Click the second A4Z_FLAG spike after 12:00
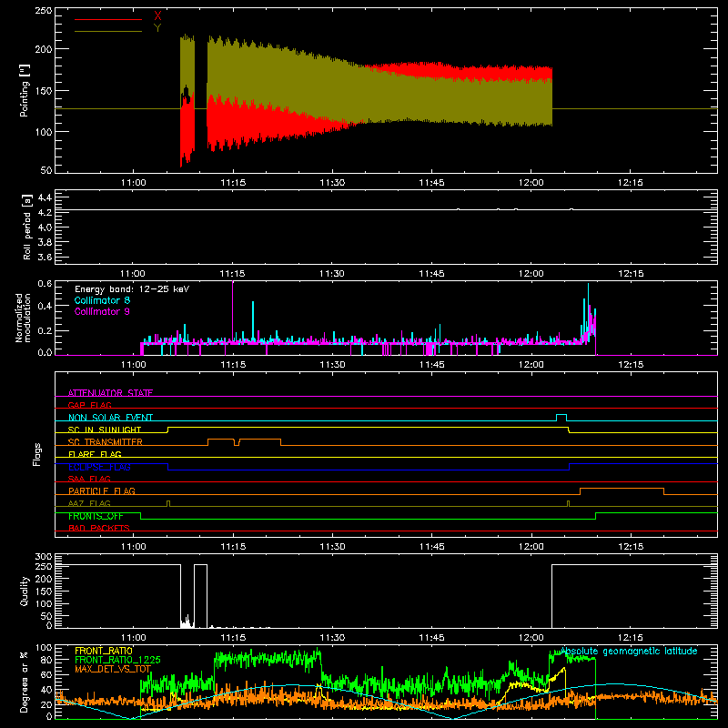The width and height of the screenshot is (728, 728). [x=568, y=503]
